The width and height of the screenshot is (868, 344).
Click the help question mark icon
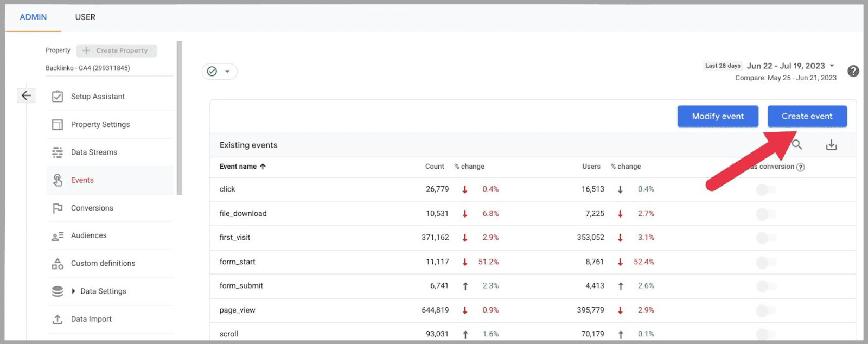pyautogui.click(x=853, y=71)
